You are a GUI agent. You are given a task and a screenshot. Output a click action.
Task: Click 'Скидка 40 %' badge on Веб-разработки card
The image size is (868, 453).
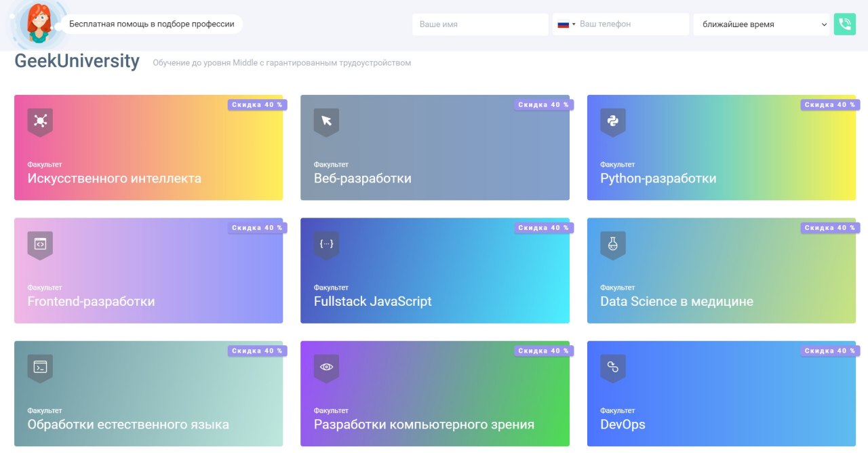point(544,105)
